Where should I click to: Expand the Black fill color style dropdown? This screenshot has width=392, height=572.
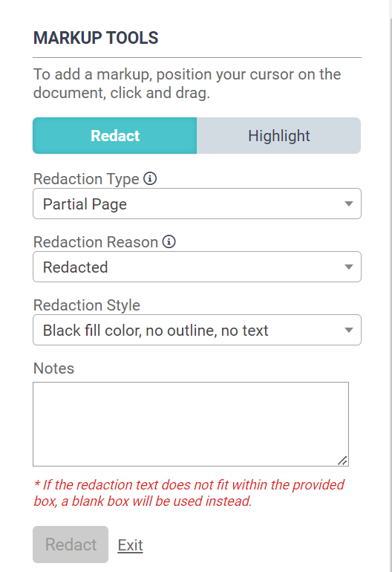197,330
